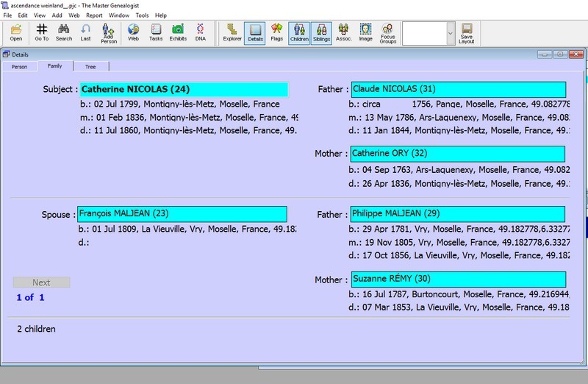Screen dimensions: 588x384
Task: Open the Go To person tool
Action: click(42, 32)
